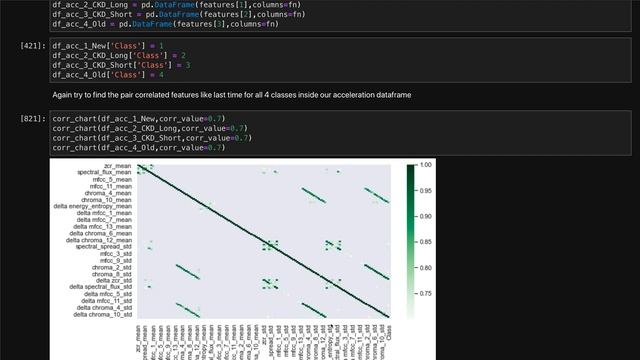Screen dimensions: 640x360
Task: Click the mfcc_9_std y-axis label
Action: (x=116, y=260)
